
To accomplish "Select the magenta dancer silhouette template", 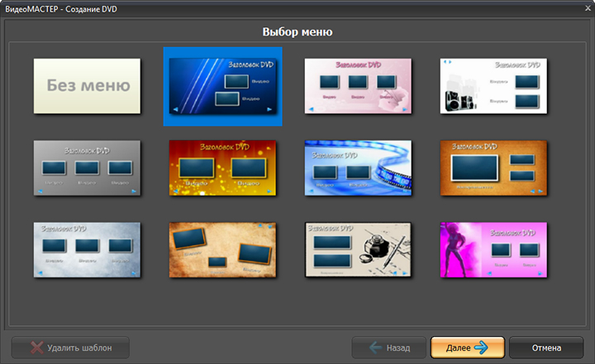I will coord(493,250).
